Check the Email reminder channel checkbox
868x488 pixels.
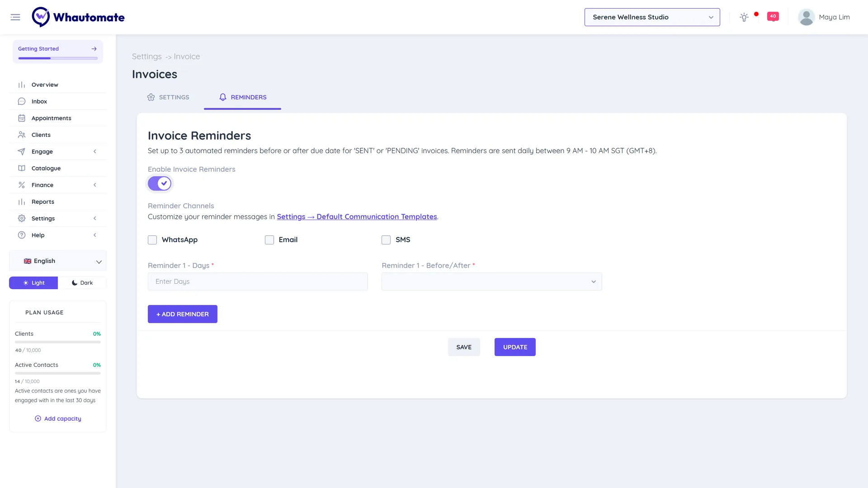coord(269,240)
